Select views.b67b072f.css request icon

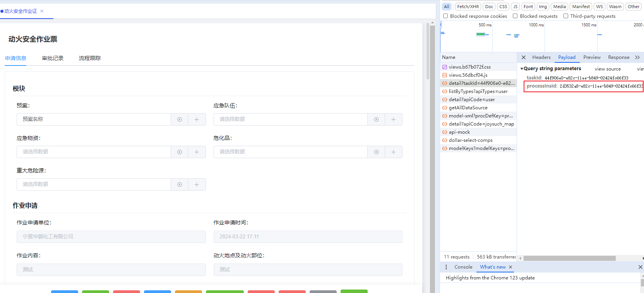click(x=445, y=67)
